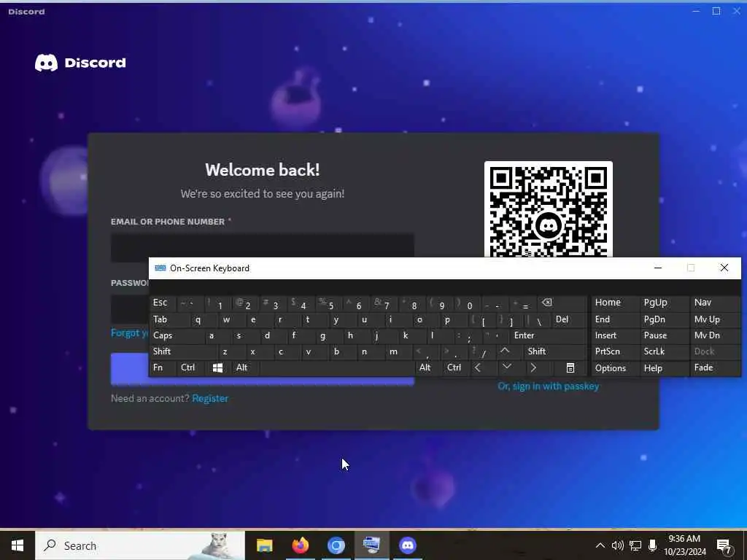This screenshot has height=560, width=747.
Task: Toggle the Fn key on keyboard
Action: point(163,367)
